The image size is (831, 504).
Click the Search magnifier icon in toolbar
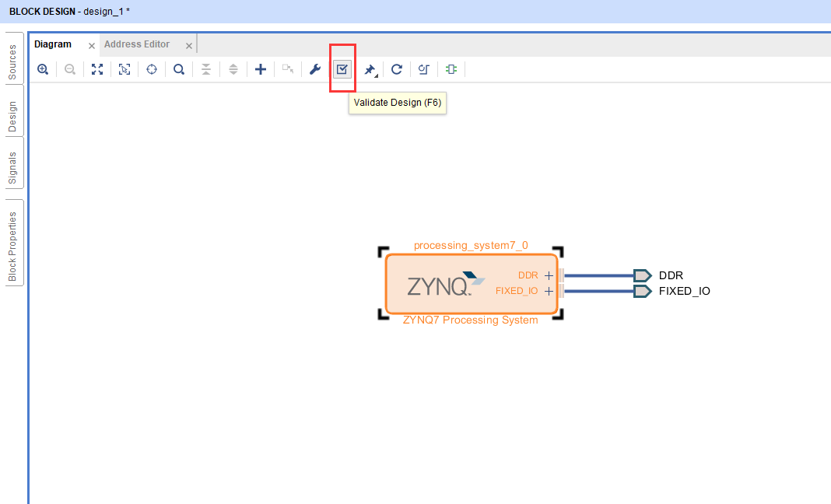[179, 69]
